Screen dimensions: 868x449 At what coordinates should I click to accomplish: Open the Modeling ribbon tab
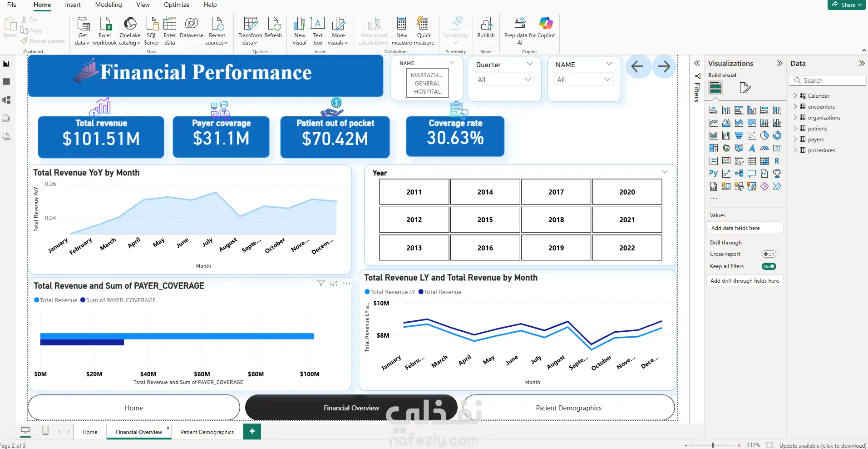click(108, 5)
